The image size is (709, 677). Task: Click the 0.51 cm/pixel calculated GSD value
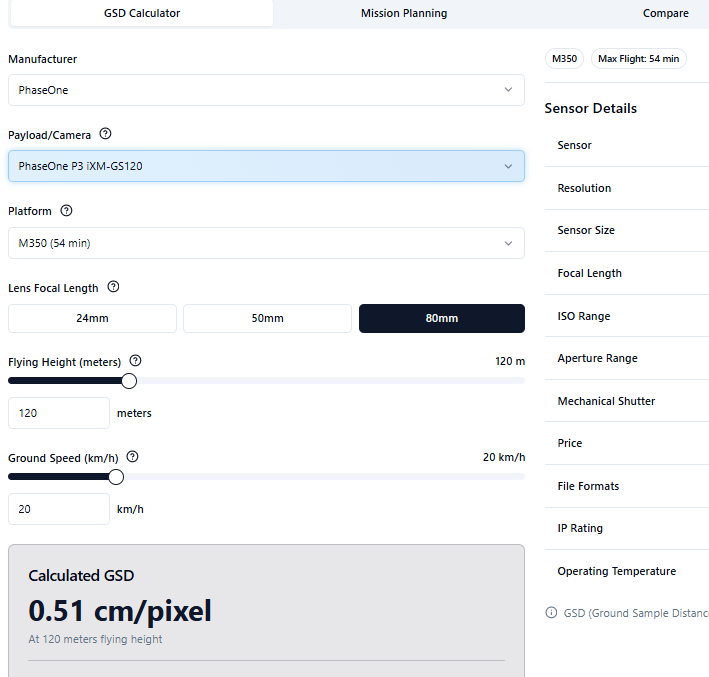click(x=120, y=611)
